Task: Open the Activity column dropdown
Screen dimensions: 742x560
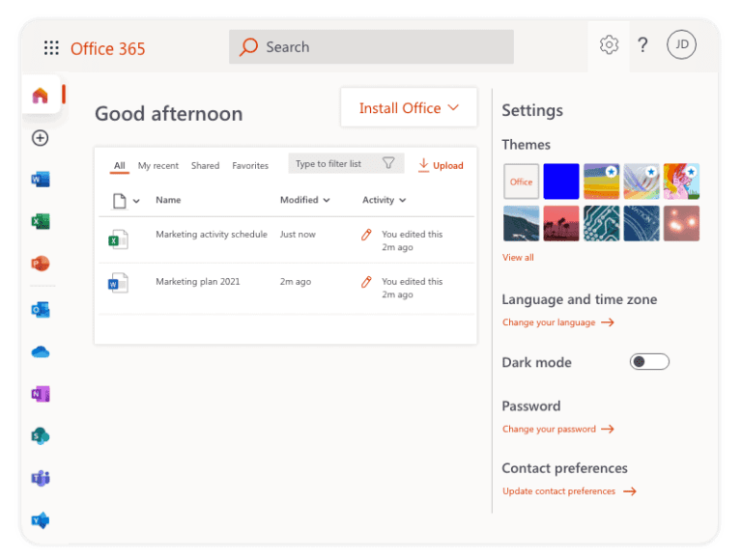Action: click(384, 200)
